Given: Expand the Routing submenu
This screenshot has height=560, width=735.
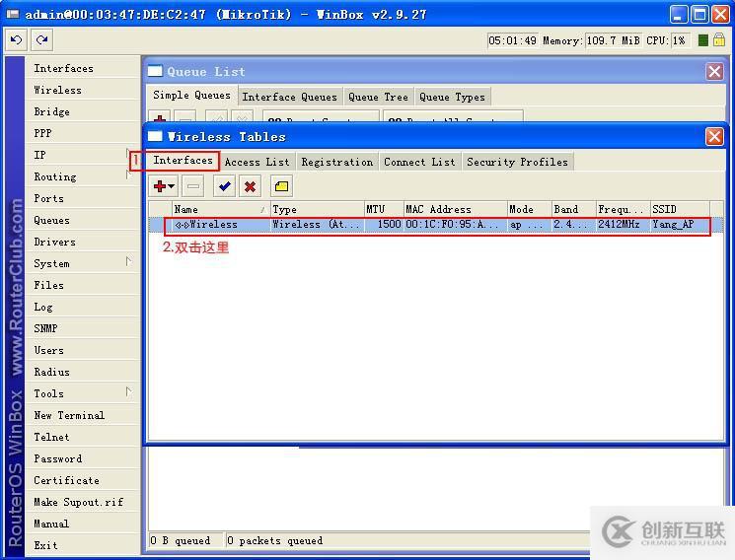Looking at the screenshot, I should click(x=83, y=176).
